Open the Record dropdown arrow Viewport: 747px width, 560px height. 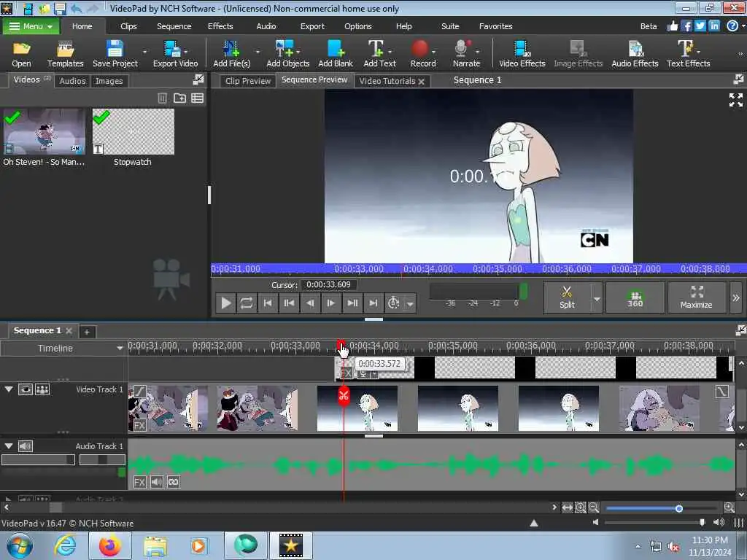[x=433, y=52]
